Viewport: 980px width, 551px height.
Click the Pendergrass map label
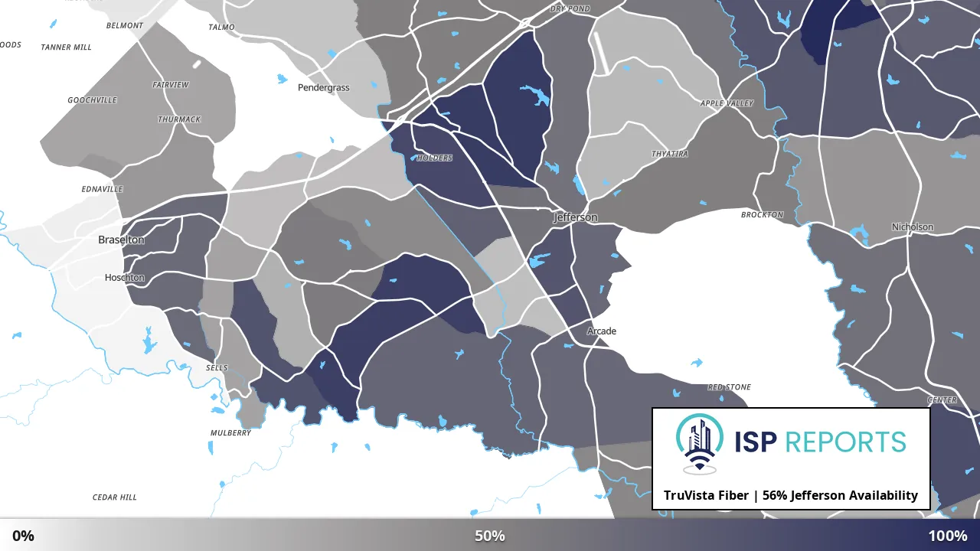pyautogui.click(x=324, y=87)
